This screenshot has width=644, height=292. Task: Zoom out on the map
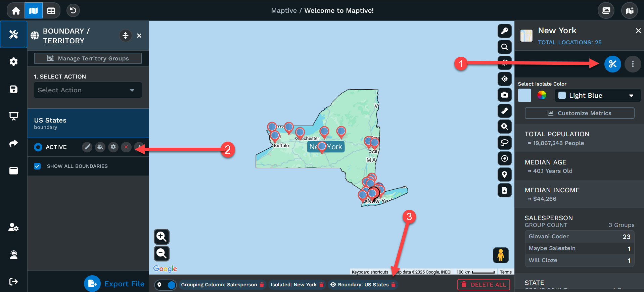click(x=162, y=253)
